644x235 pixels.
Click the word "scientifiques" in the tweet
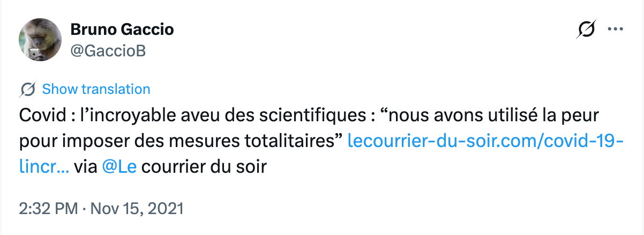coord(274,115)
